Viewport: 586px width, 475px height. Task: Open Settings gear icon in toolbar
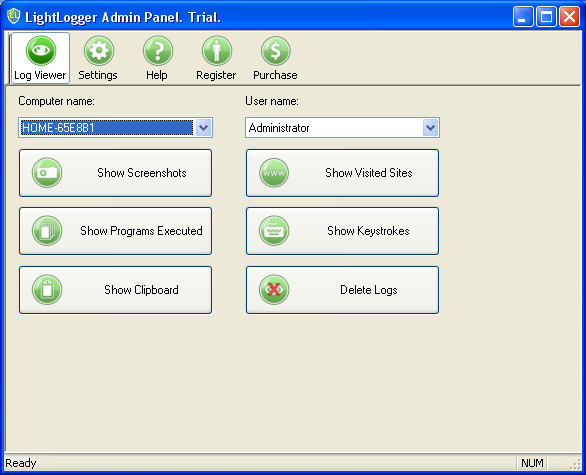pos(99,50)
